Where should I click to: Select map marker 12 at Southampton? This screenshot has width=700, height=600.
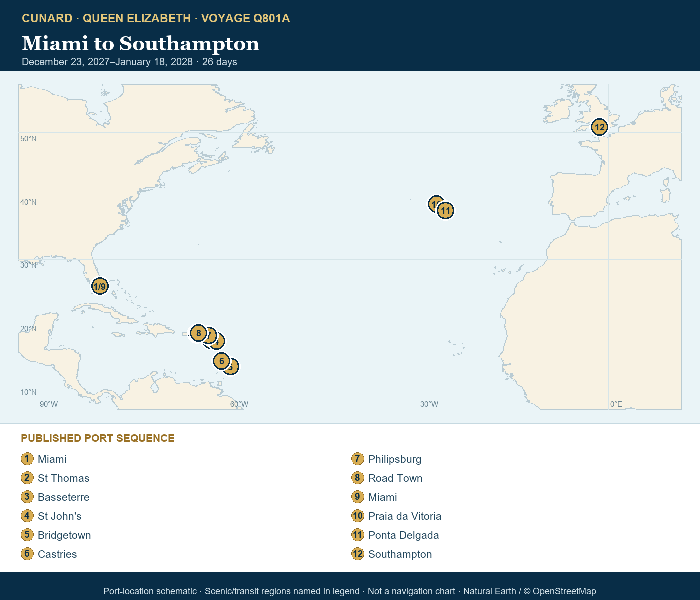[599, 127]
